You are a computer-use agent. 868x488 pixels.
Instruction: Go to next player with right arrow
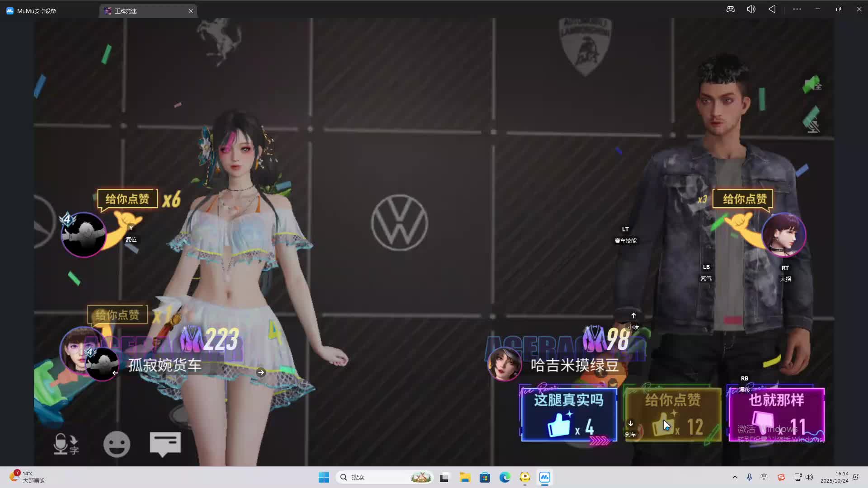[x=261, y=372]
